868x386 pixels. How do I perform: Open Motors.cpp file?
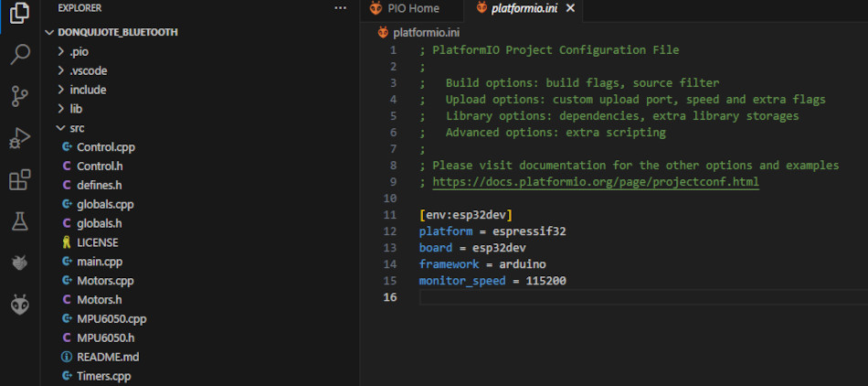tap(105, 281)
